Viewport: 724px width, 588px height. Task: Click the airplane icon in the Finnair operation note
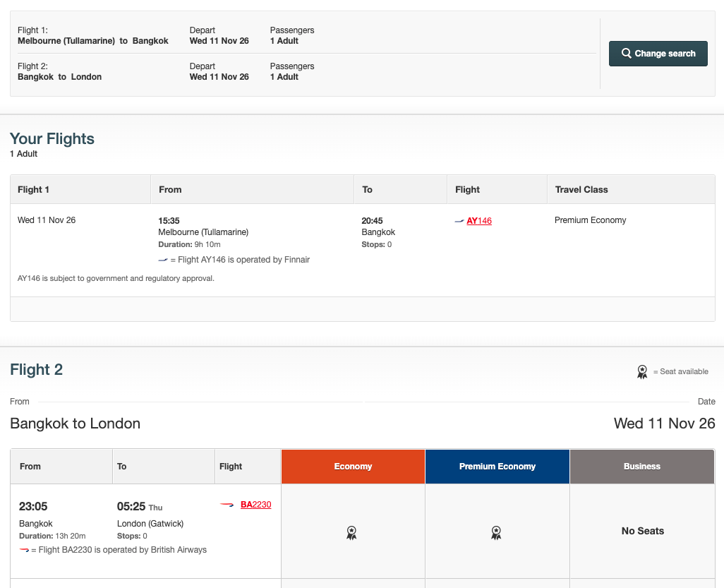pyautogui.click(x=162, y=259)
